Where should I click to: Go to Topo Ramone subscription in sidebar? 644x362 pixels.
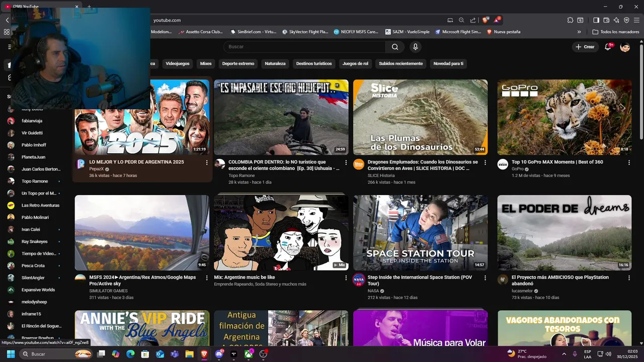point(34,181)
